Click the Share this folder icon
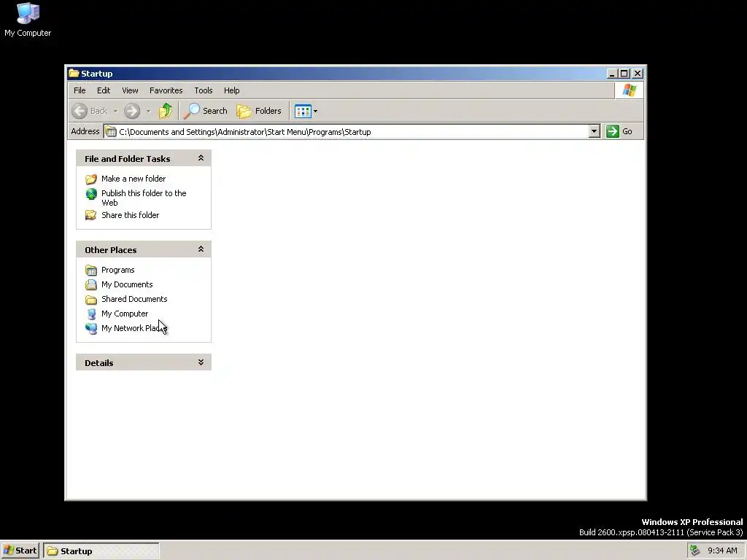Image resolution: width=747 pixels, height=560 pixels. [x=91, y=215]
